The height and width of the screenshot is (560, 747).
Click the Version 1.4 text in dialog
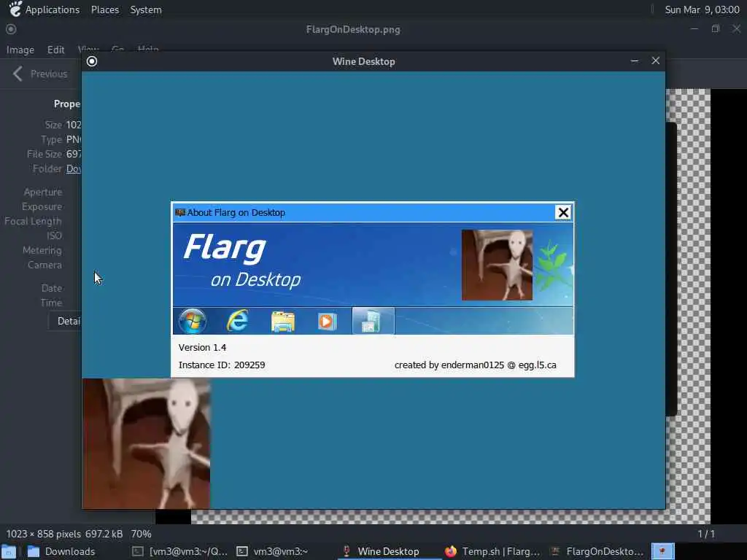click(203, 348)
